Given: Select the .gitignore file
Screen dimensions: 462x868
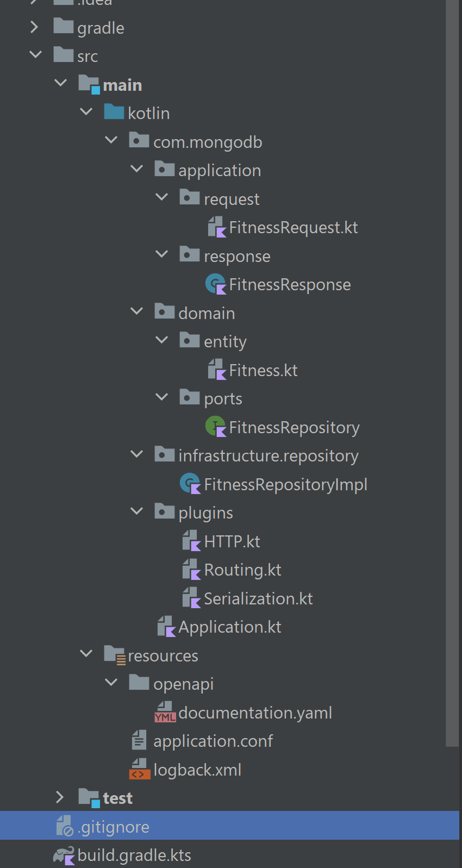Looking at the screenshot, I should [x=113, y=827].
